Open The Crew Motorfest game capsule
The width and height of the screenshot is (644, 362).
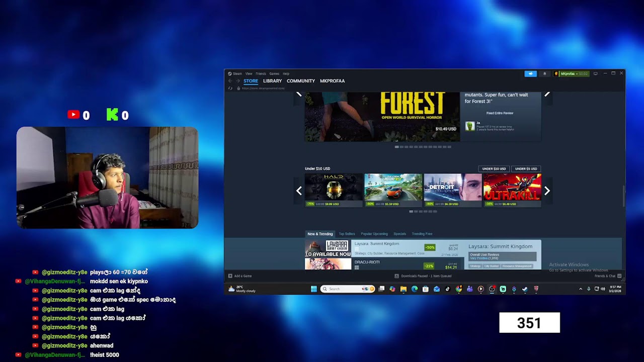click(393, 190)
